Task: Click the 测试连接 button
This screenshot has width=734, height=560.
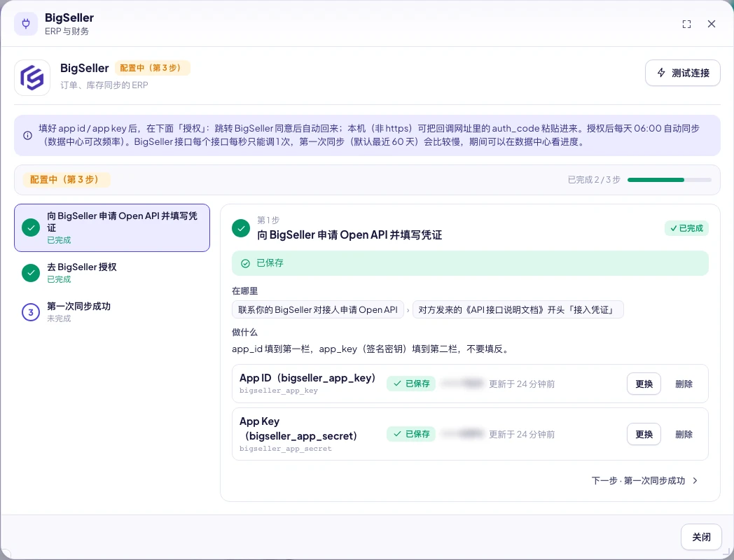Action: pos(682,73)
